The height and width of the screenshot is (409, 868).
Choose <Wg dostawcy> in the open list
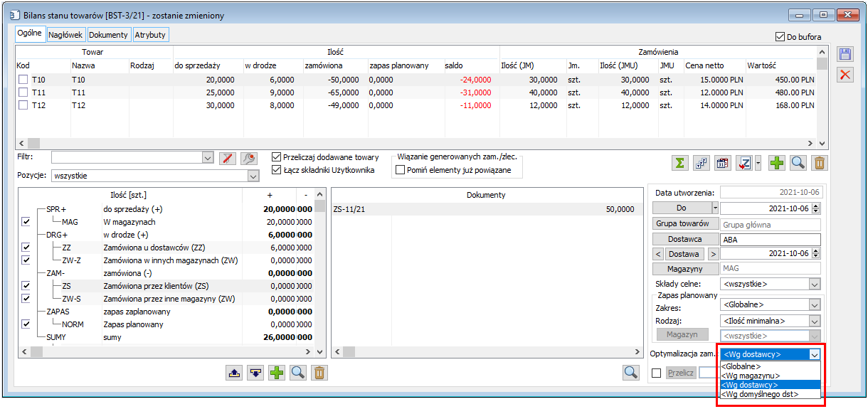pyautogui.click(x=771, y=384)
